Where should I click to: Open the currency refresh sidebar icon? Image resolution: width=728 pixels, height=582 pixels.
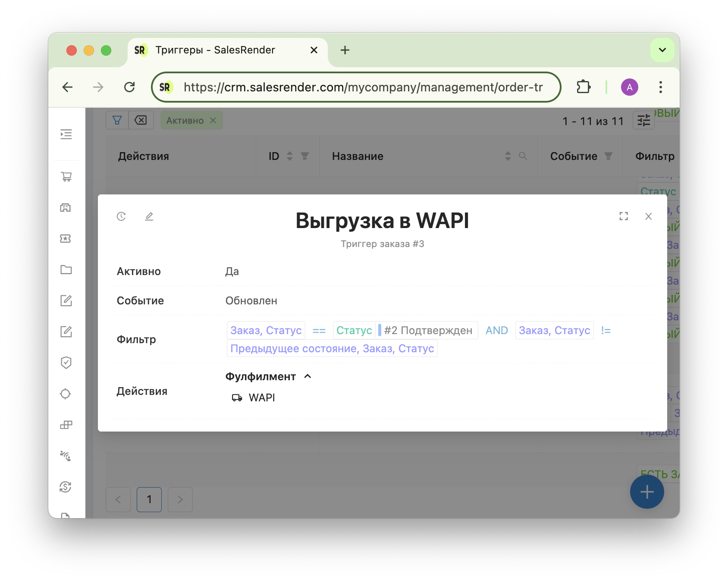coord(66,487)
